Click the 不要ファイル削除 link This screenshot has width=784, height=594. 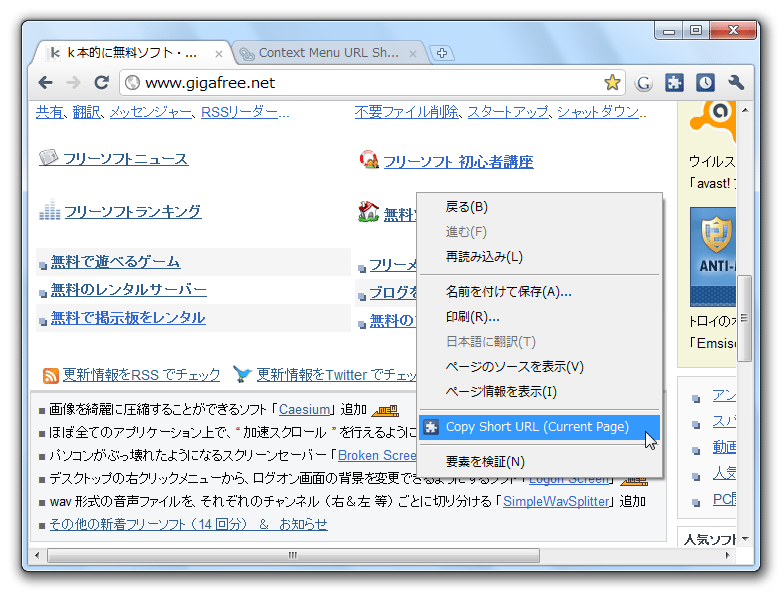406,112
